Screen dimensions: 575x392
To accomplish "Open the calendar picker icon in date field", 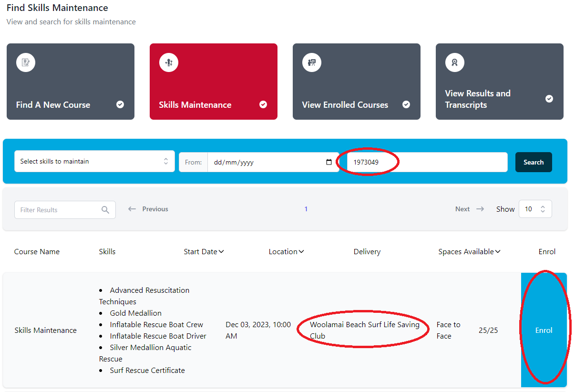I will 329,162.
